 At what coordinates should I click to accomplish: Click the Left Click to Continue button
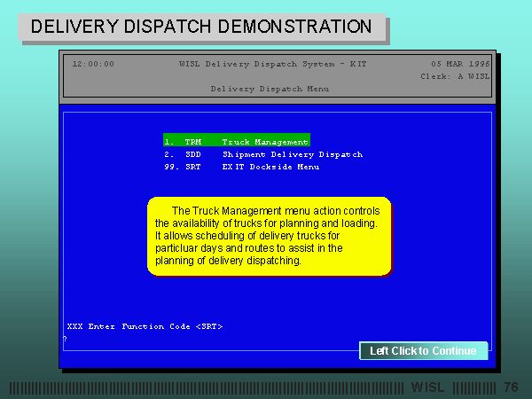tap(424, 350)
